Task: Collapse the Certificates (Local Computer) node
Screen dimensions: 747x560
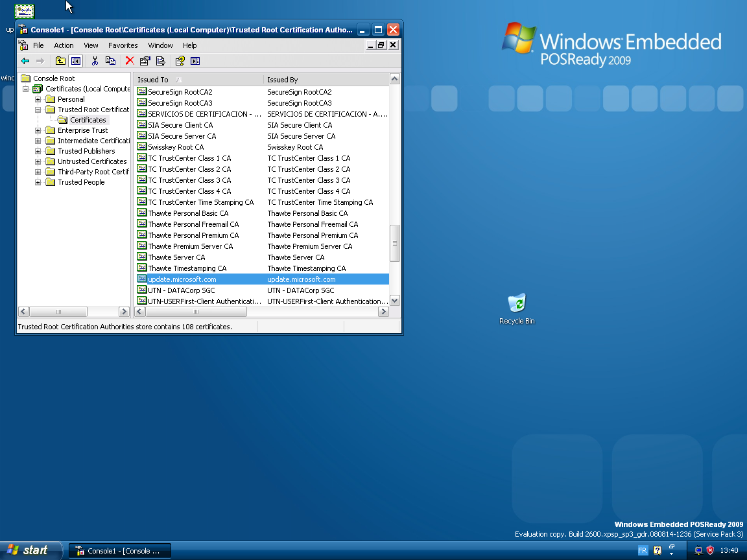Action: (26, 89)
